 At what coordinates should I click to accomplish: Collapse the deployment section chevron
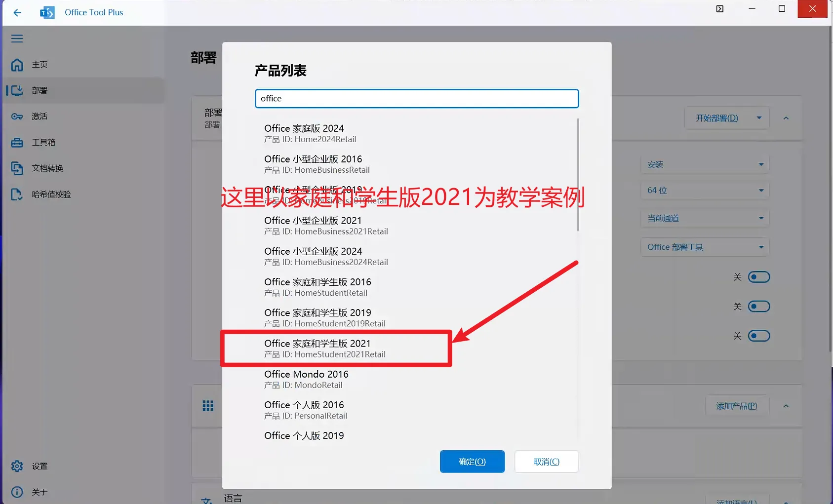pyautogui.click(x=786, y=118)
